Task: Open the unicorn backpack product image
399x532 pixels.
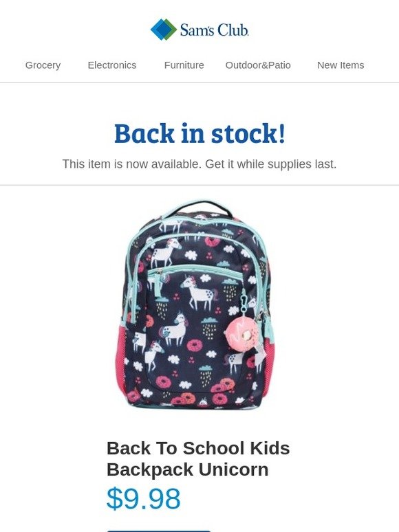Action: (x=194, y=304)
